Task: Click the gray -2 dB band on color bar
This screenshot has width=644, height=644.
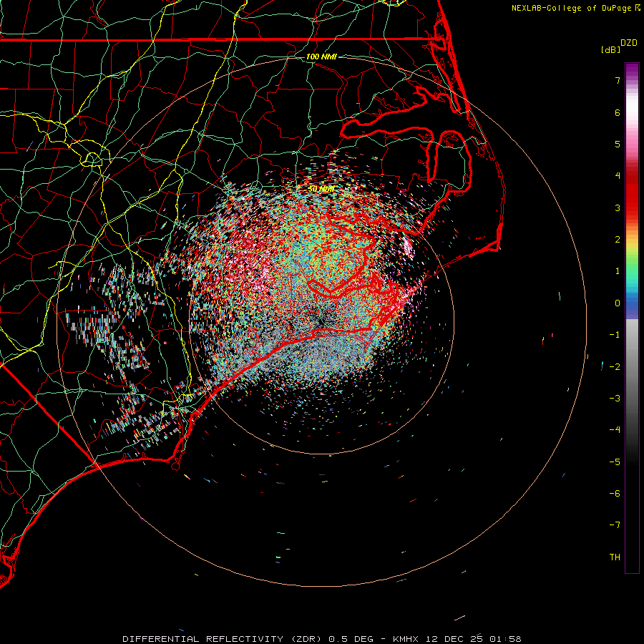Action: coord(632,367)
